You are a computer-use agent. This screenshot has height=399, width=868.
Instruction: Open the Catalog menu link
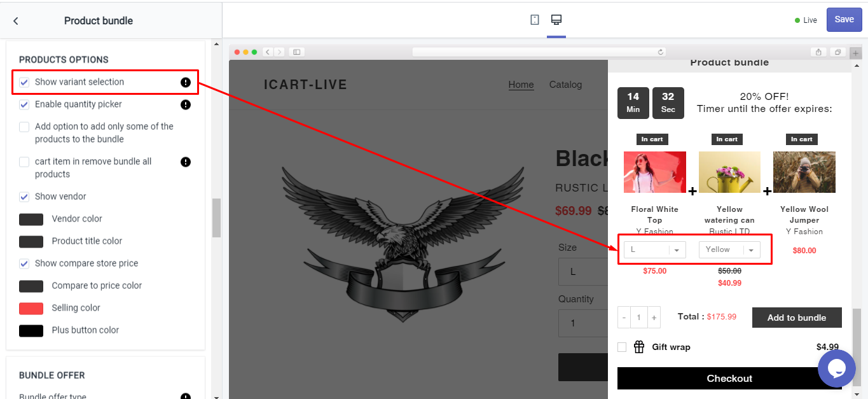coord(565,85)
